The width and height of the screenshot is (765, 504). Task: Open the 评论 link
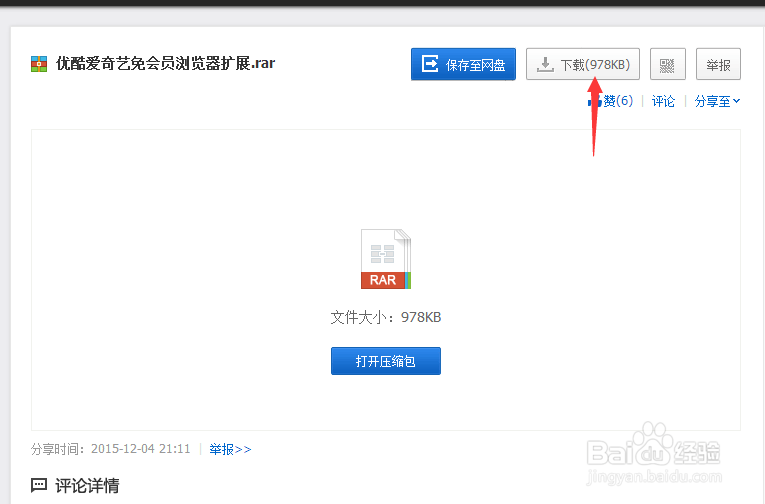pos(663,101)
